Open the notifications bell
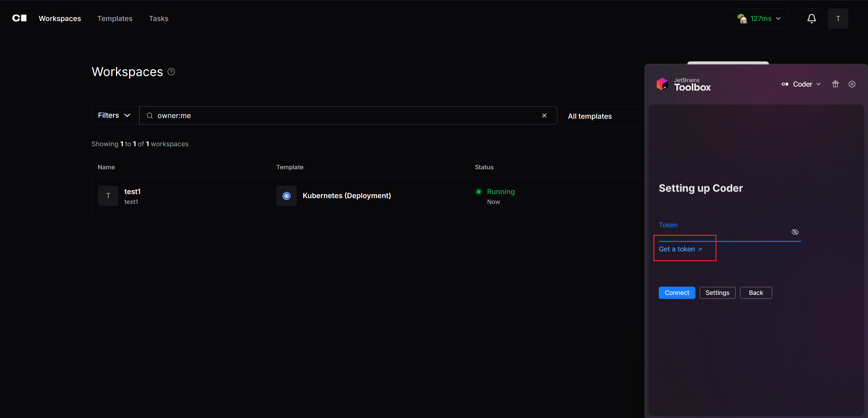Viewport: 868px width, 418px height. (x=811, y=19)
